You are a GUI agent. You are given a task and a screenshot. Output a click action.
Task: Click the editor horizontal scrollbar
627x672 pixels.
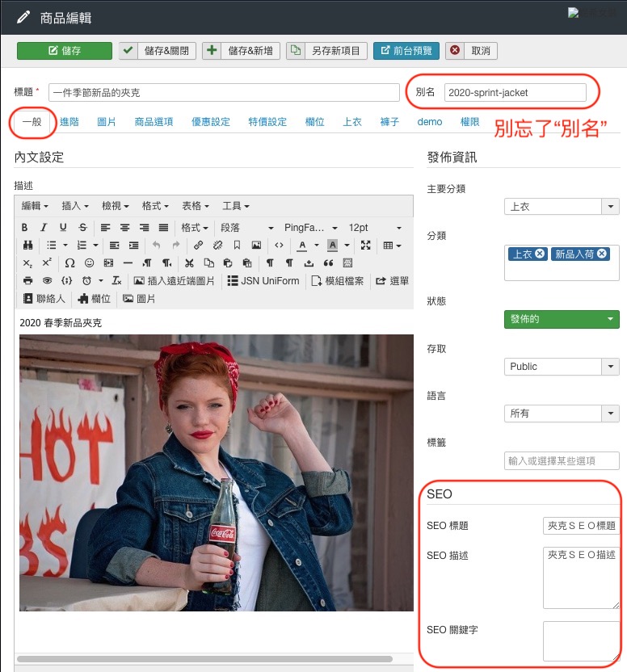pyautogui.click(x=204, y=659)
